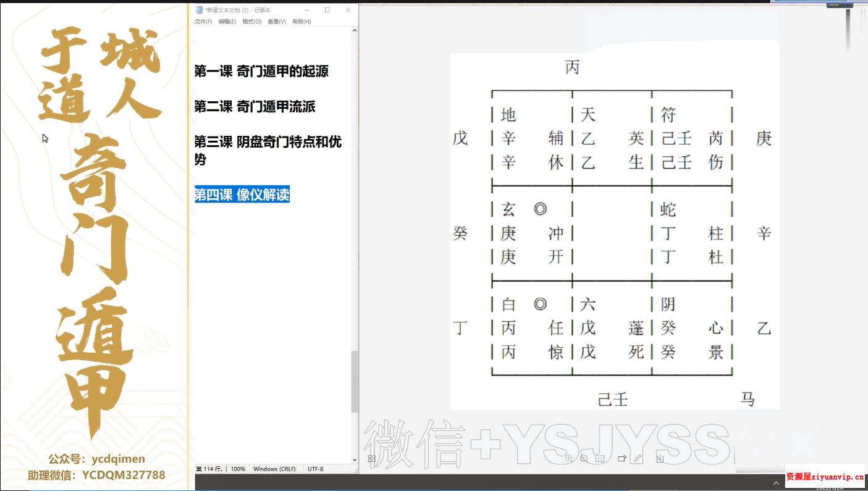
Task: Click the save/download icon in image viewer toolbar
Action: [660, 459]
